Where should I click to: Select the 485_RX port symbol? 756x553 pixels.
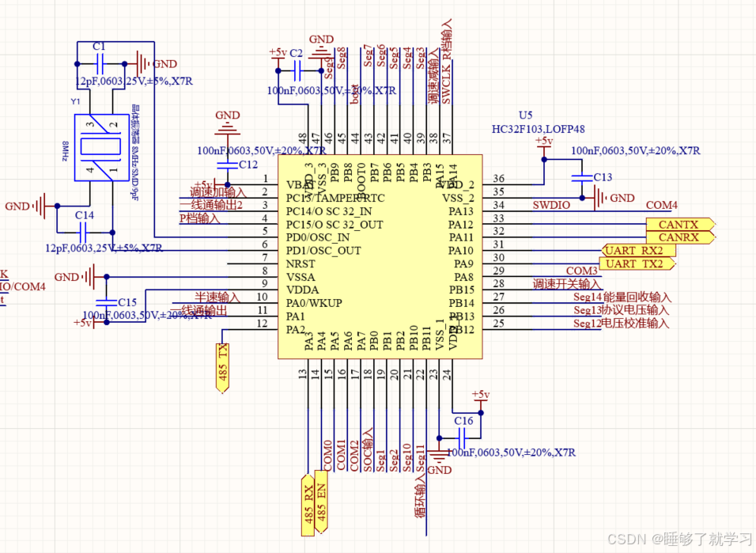[x=308, y=506]
